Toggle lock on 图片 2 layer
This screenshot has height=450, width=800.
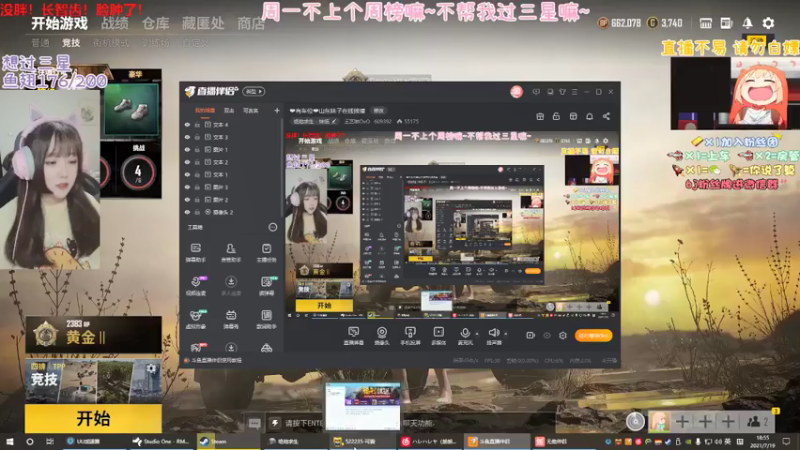pos(197,199)
